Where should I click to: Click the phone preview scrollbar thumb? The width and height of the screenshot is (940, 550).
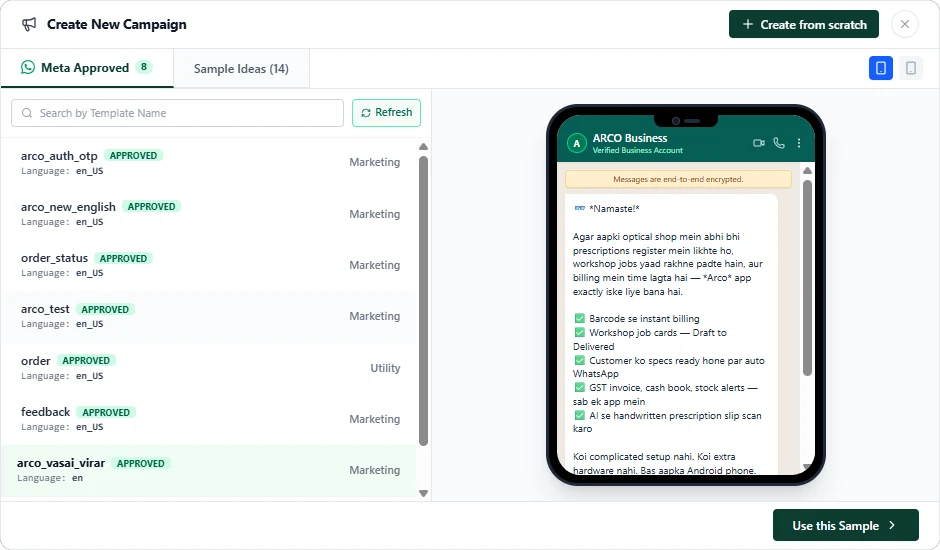tap(807, 278)
